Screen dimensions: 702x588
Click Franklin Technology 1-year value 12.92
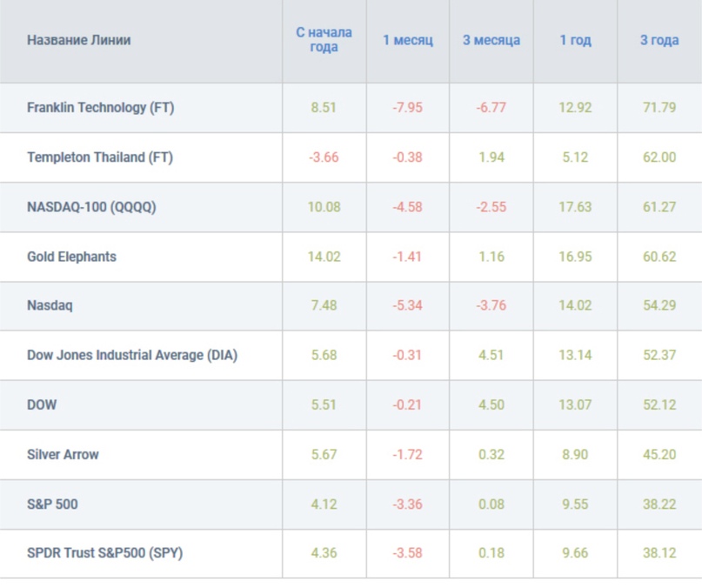(x=575, y=108)
